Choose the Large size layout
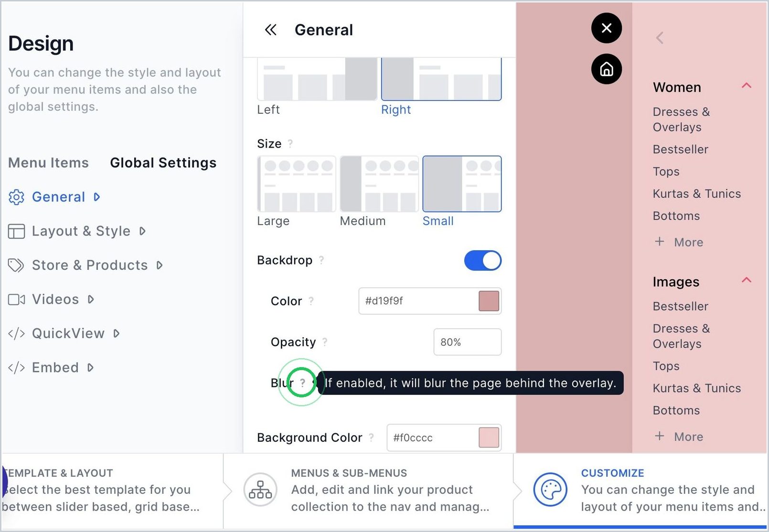769x532 pixels. point(296,191)
